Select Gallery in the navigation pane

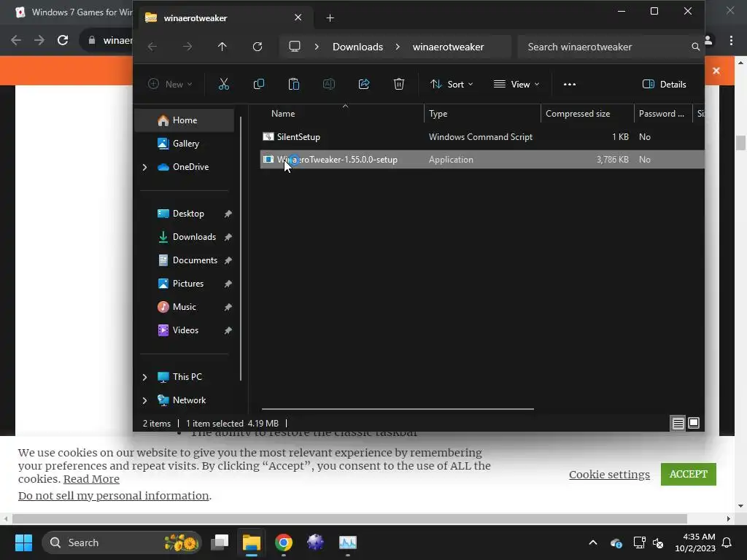(185, 144)
